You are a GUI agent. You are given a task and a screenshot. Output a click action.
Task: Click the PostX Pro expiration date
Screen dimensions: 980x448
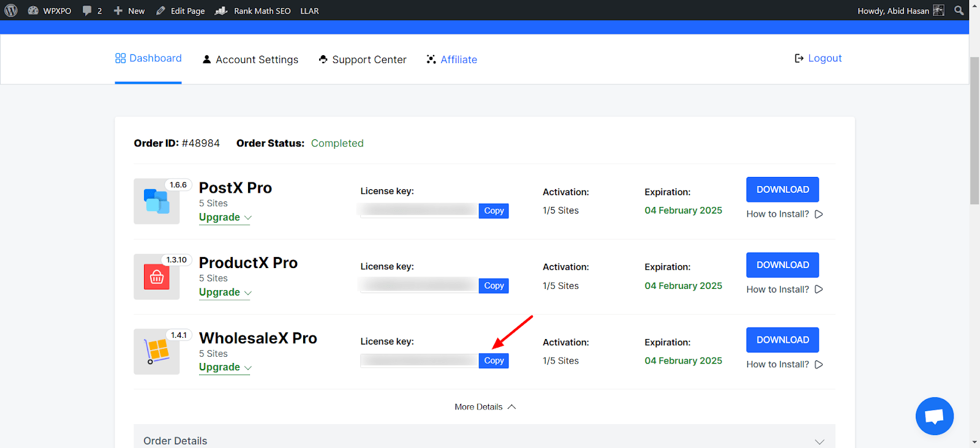(684, 211)
